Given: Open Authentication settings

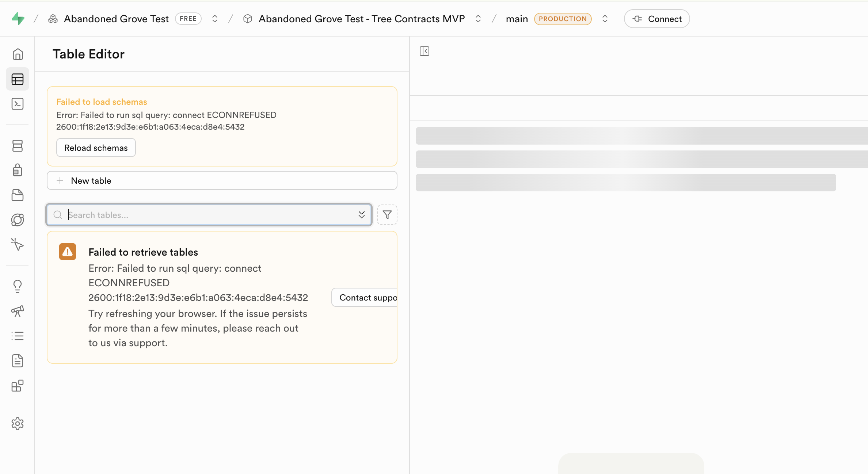Looking at the screenshot, I should [x=18, y=170].
